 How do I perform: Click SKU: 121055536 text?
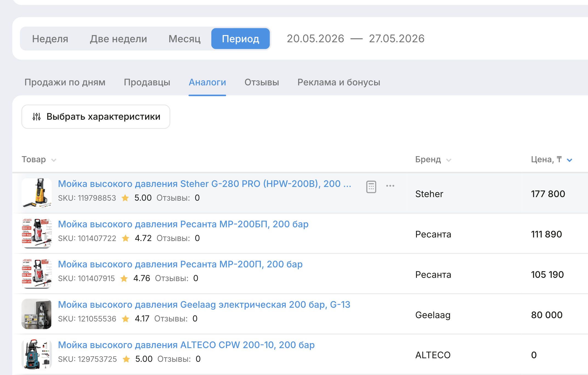tap(87, 319)
